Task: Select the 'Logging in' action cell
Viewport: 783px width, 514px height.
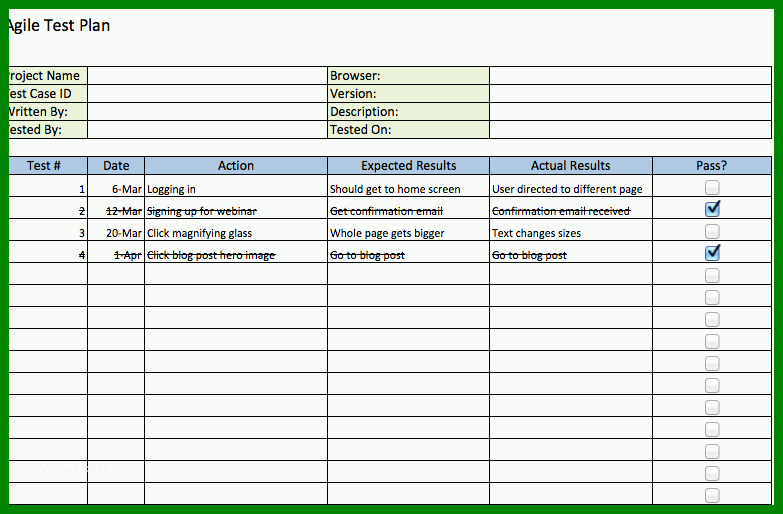Action: [236, 186]
